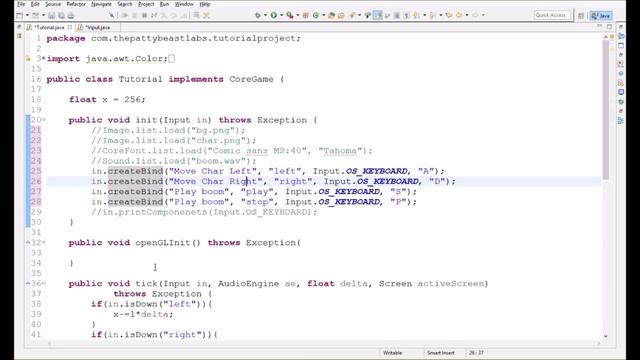Click the Save All toolbar icon

tap(61, 15)
